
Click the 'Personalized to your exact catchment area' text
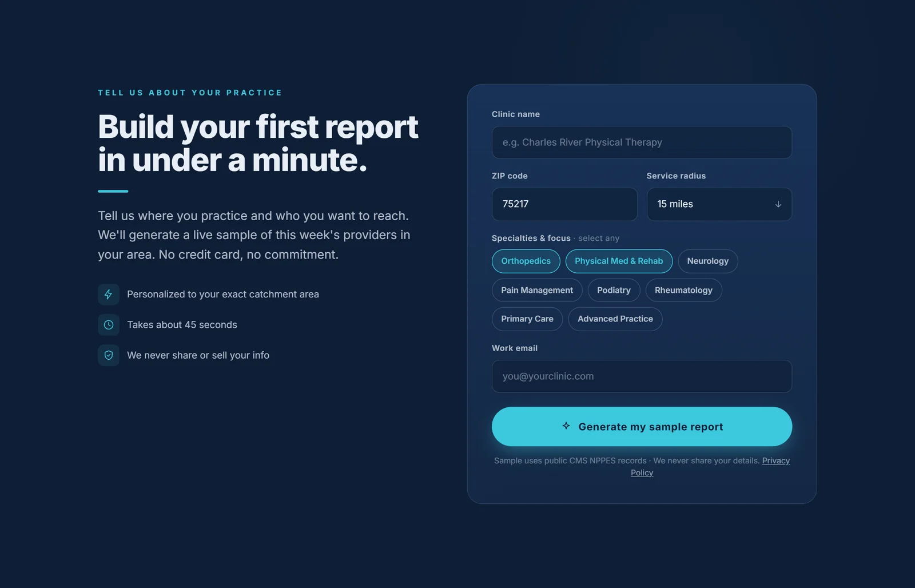(x=223, y=295)
